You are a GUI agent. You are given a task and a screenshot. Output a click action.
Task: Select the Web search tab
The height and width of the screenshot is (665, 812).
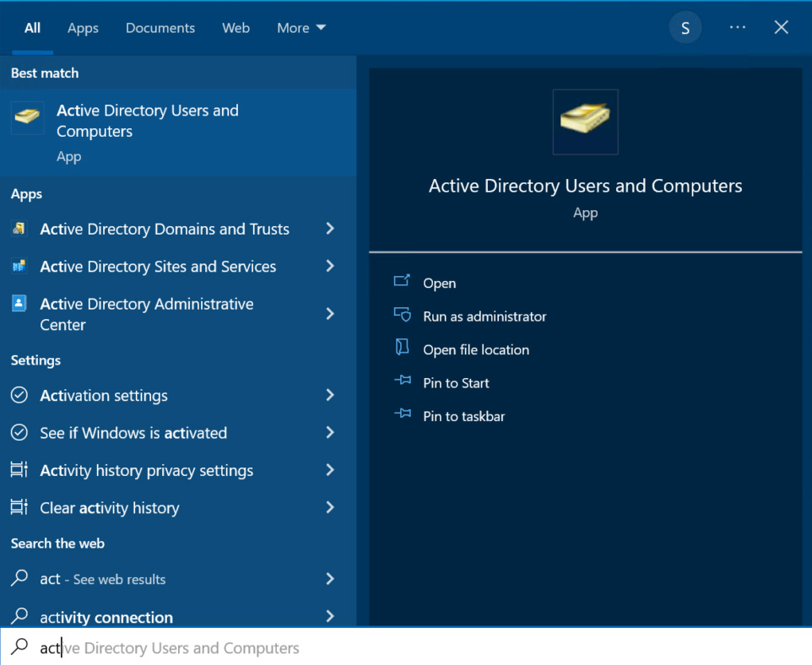[235, 28]
